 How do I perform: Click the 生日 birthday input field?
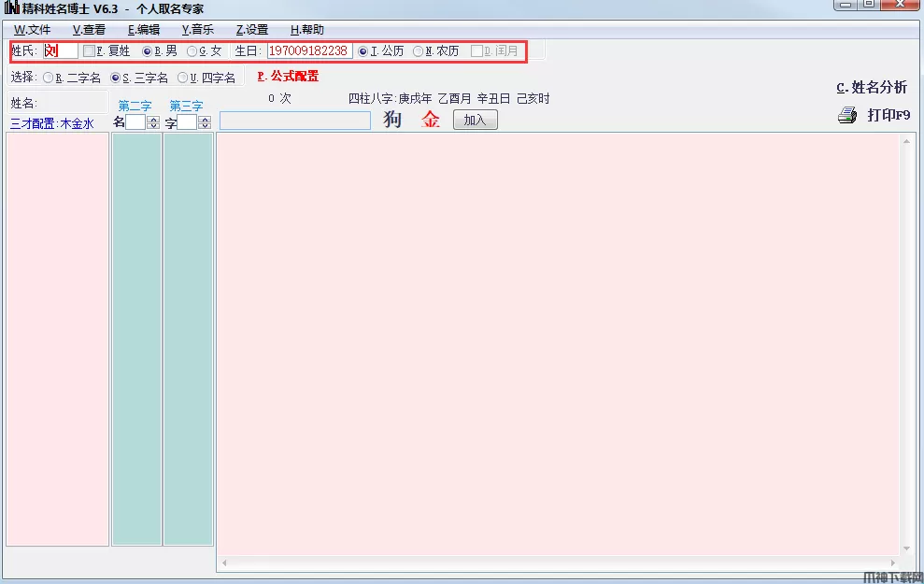click(x=310, y=50)
